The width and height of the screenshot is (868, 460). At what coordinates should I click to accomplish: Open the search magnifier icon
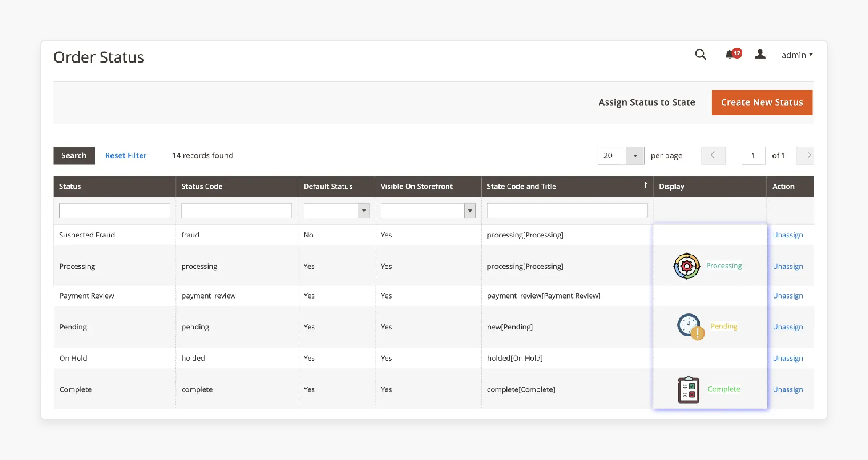(701, 55)
